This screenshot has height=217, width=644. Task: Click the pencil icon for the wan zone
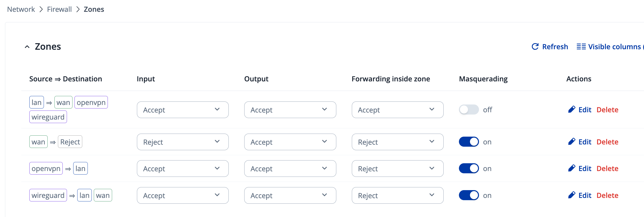click(x=572, y=142)
